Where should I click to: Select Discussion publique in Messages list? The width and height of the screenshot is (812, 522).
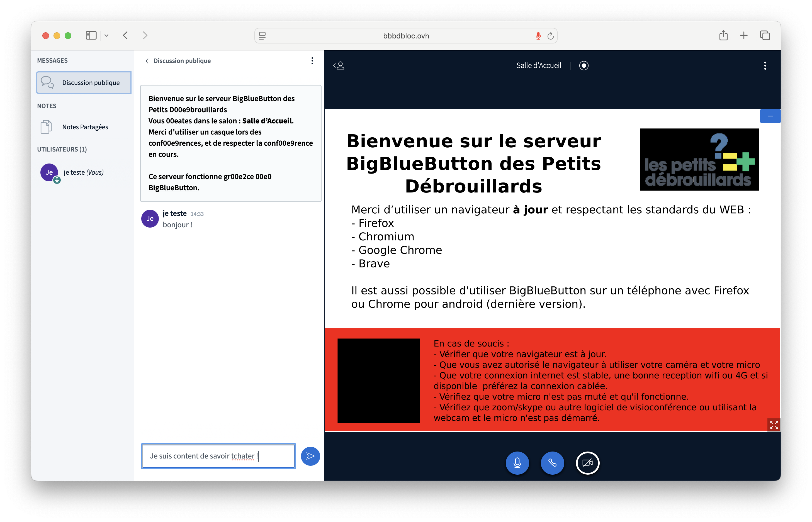[84, 82]
